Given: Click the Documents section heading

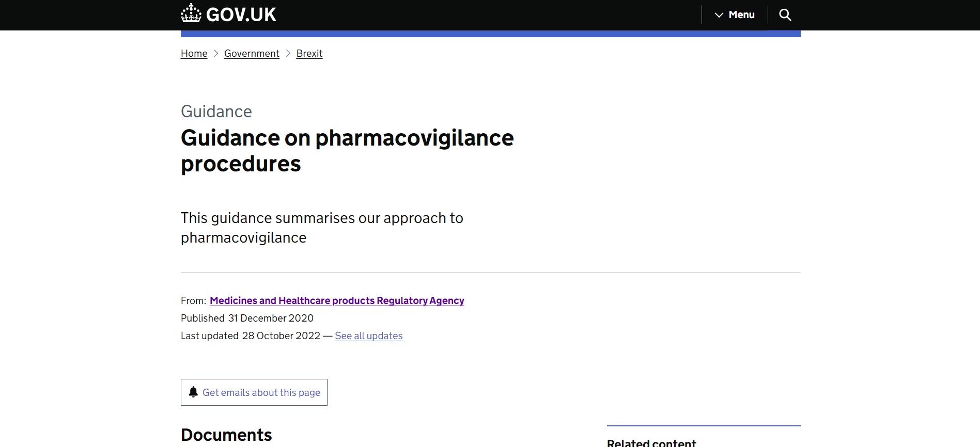Looking at the screenshot, I should pos(226,435).
